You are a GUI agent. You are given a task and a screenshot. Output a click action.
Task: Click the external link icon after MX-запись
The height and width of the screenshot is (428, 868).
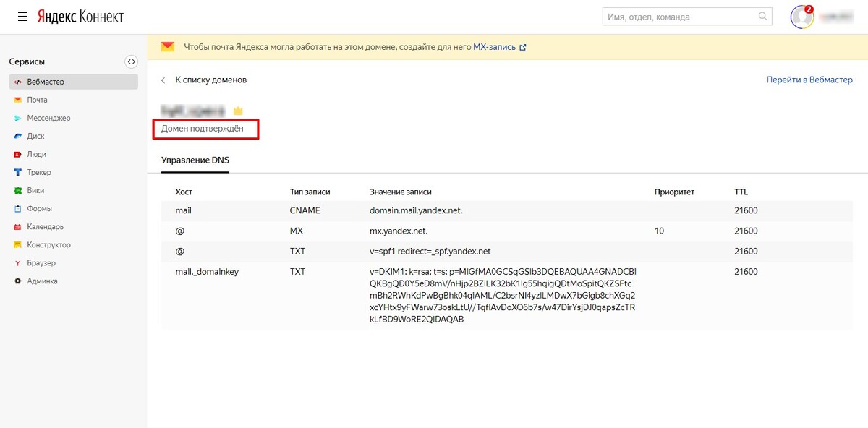click(x=523, y=48)
